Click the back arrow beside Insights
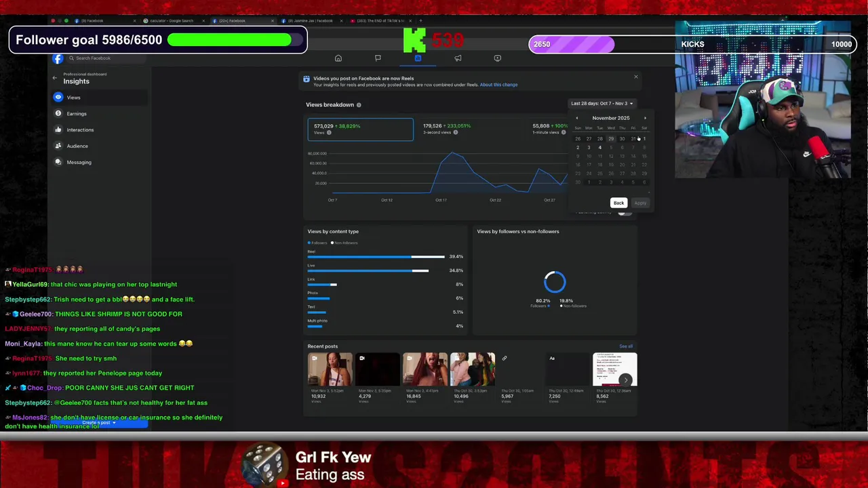 tap(55, 78)
